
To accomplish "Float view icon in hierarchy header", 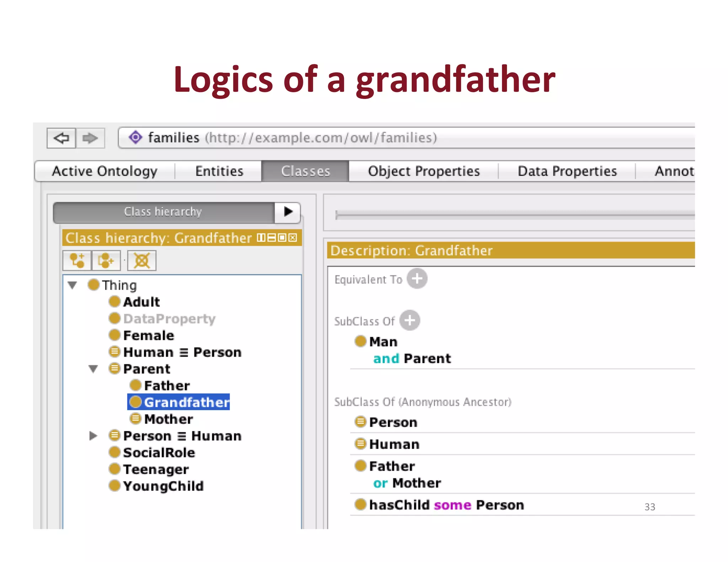I will click(282, 237).
